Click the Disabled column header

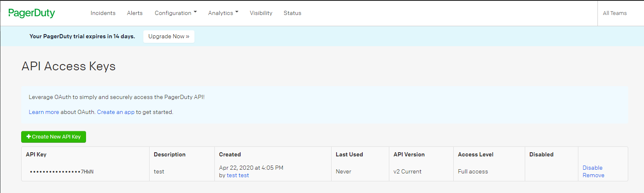coord(541,154)
